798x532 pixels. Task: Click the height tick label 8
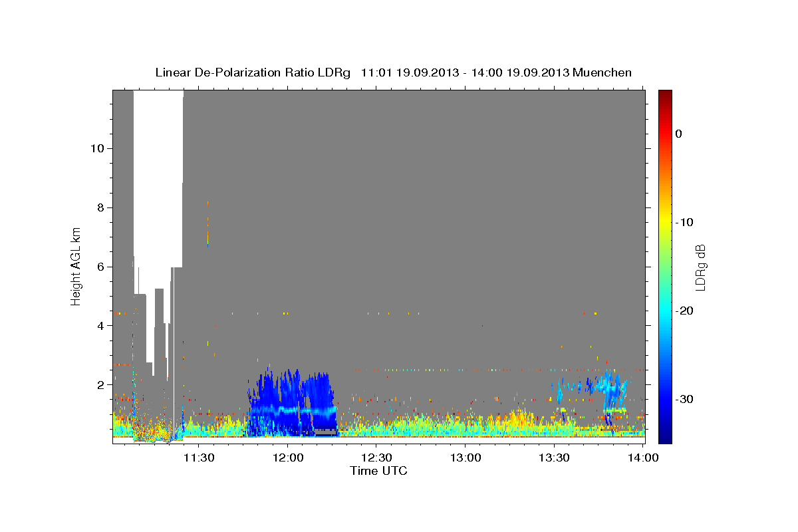pos(100,207)
